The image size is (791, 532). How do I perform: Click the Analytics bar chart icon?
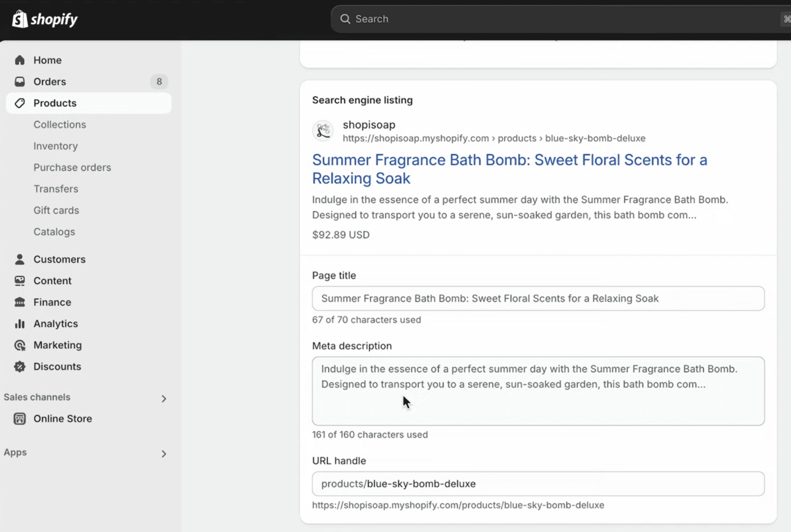20,324
